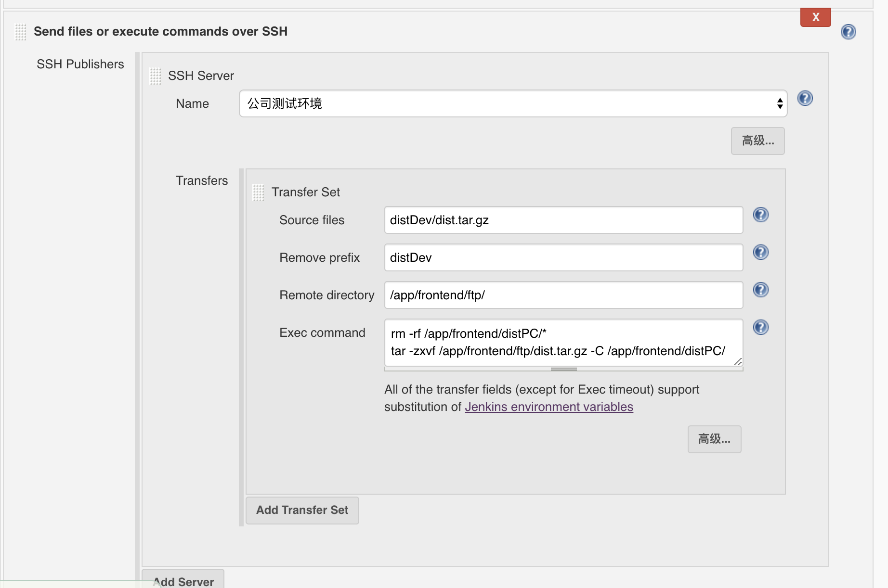Click the Exec command resize bar
888x588 pixels.
563,369
